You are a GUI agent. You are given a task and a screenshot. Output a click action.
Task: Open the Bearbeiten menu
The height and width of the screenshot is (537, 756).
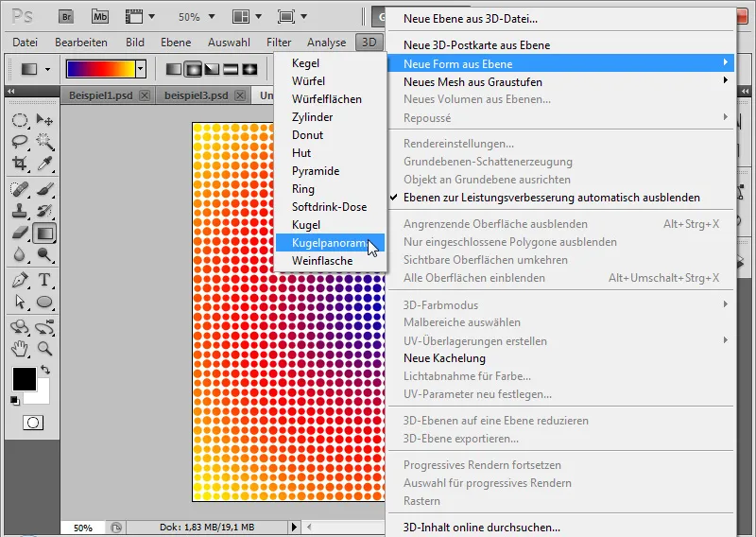tap(81, 43)
